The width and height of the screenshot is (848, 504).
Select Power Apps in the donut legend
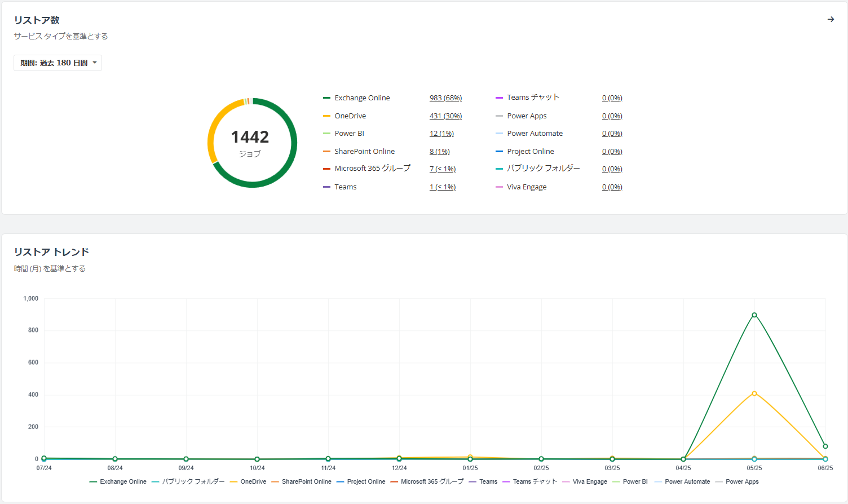521,116
